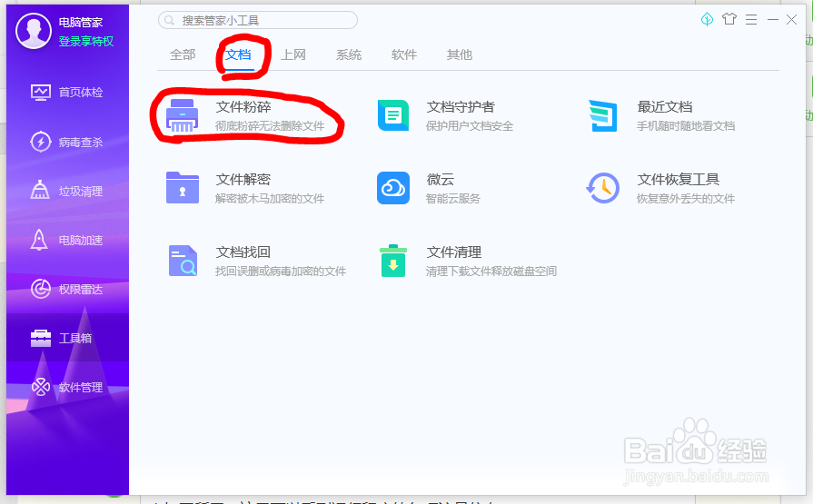Click the 电脑加速 rocket icon
This screenshot has height=504, width=813.
39,240
